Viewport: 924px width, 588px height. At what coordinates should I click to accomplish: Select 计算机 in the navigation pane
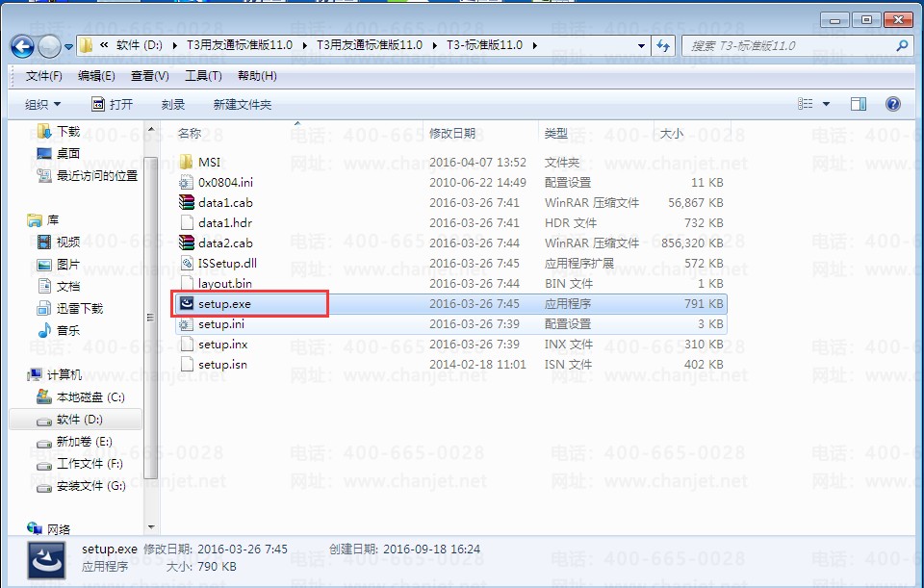click(x=64, y=374)
